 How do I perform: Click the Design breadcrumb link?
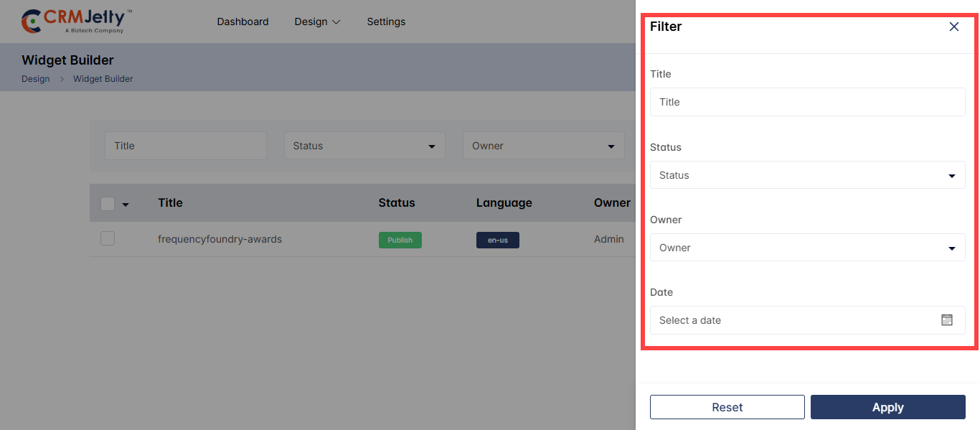click(x=36, y=79)
